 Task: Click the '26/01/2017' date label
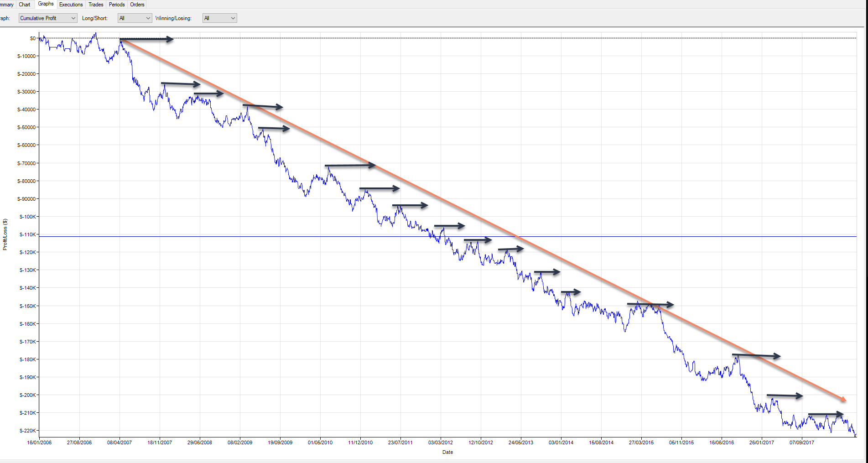tap(762, 442)
